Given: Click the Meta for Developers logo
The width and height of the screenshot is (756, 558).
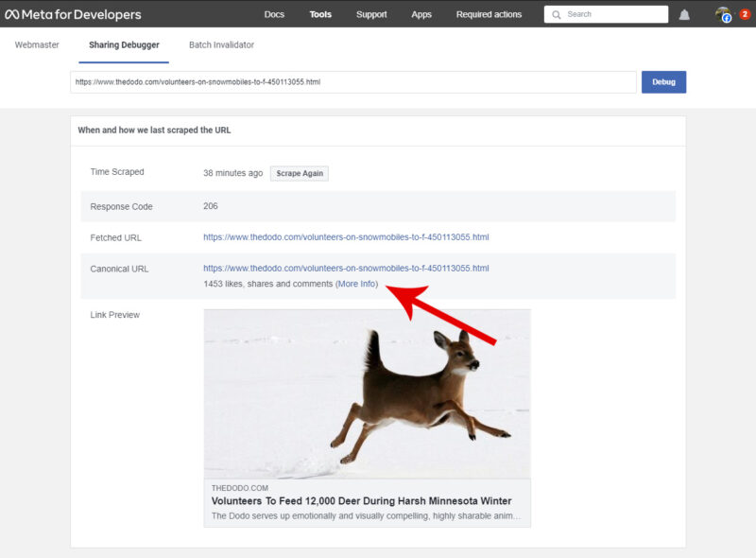Looking at the screenshot, I should [76, 14].
